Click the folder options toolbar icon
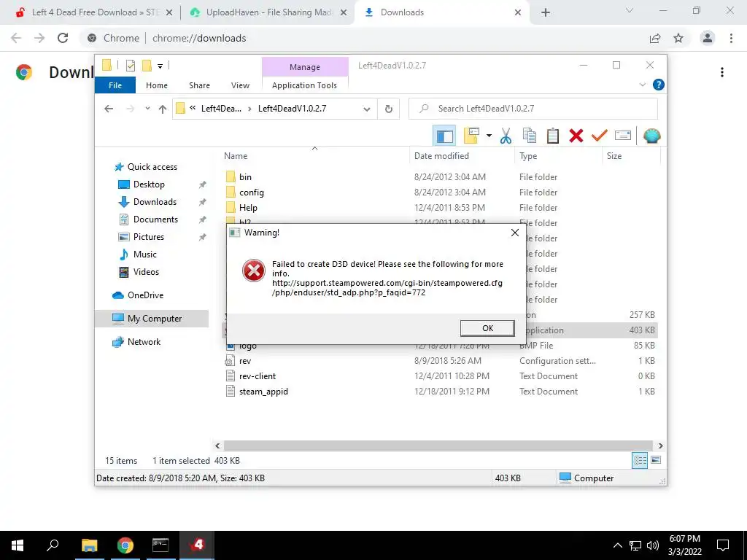 [x=471, y=136]
